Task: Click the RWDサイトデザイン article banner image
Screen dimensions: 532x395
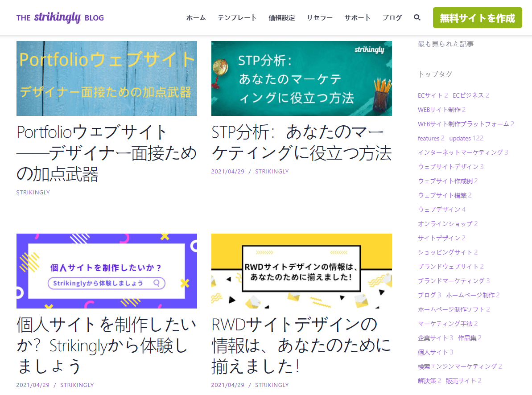Action: (301, 270)
